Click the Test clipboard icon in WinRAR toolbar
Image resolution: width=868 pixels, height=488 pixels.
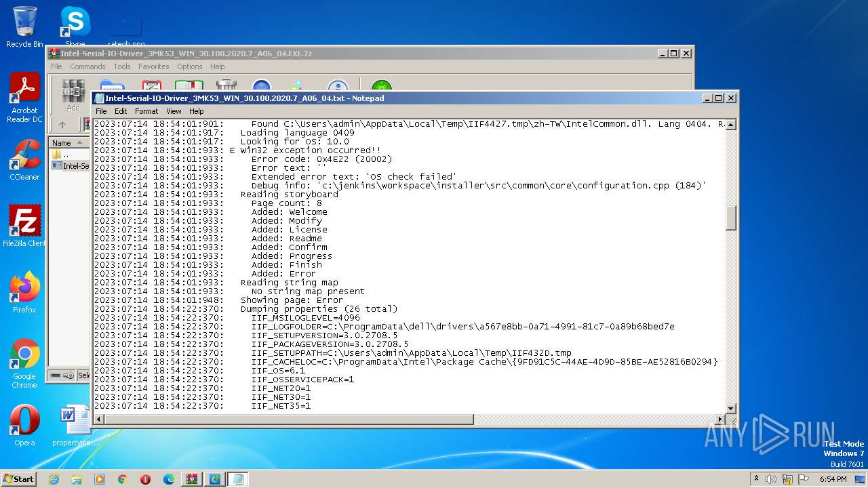pos(151,85)
